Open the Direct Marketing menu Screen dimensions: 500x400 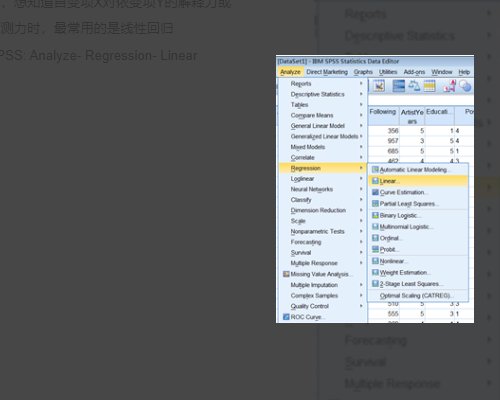(327, 72)
